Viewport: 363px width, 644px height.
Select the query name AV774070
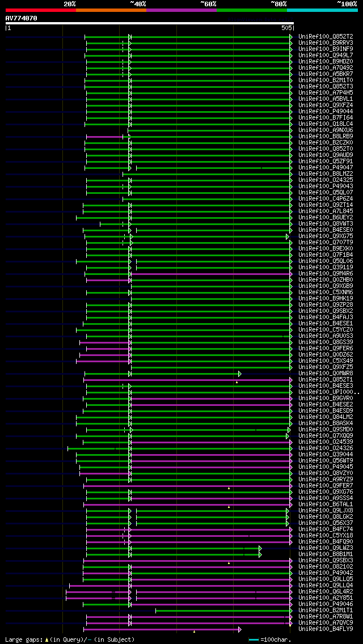coord(22,18)
